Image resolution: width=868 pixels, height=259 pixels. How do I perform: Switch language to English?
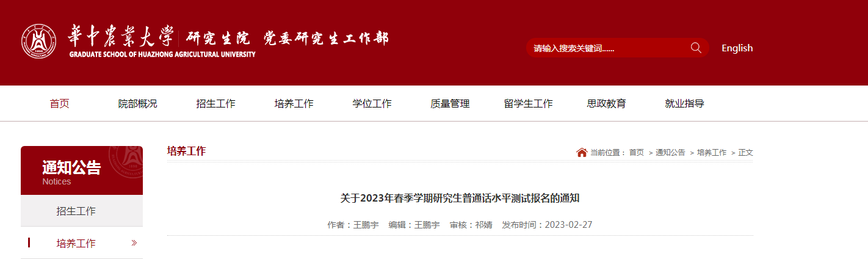[737, 48]
